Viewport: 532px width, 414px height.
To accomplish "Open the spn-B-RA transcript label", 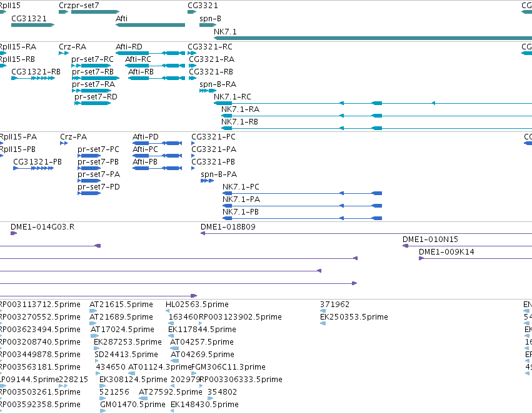I will coord(218,84).
